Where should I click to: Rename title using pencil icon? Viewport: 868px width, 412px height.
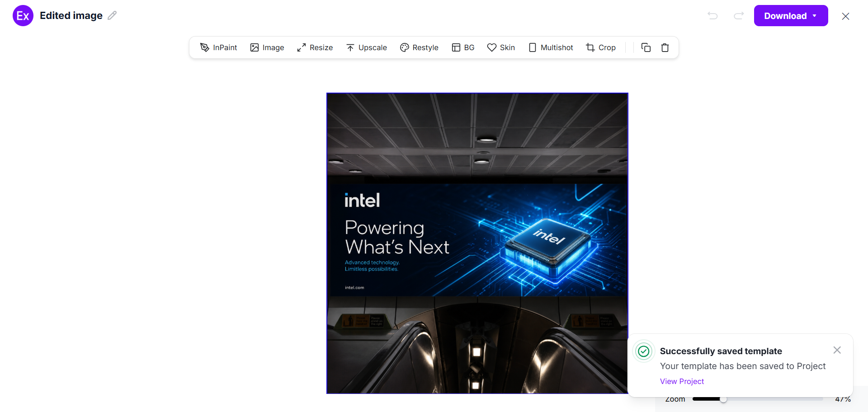112,15
